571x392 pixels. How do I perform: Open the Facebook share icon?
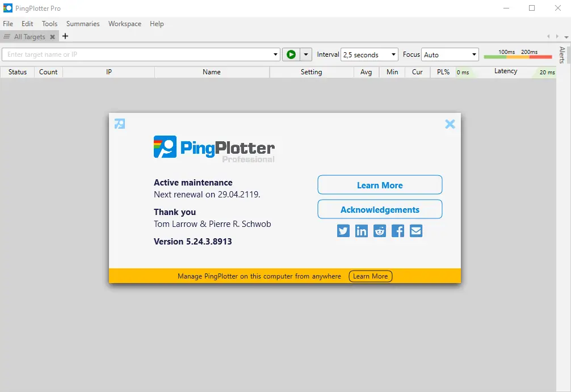(398, 231)
